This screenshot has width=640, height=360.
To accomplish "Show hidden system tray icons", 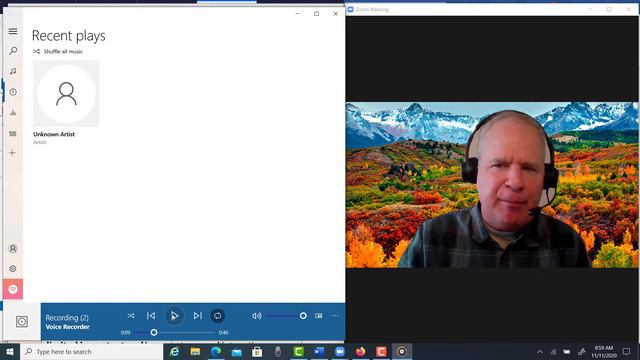I will 540,351.
